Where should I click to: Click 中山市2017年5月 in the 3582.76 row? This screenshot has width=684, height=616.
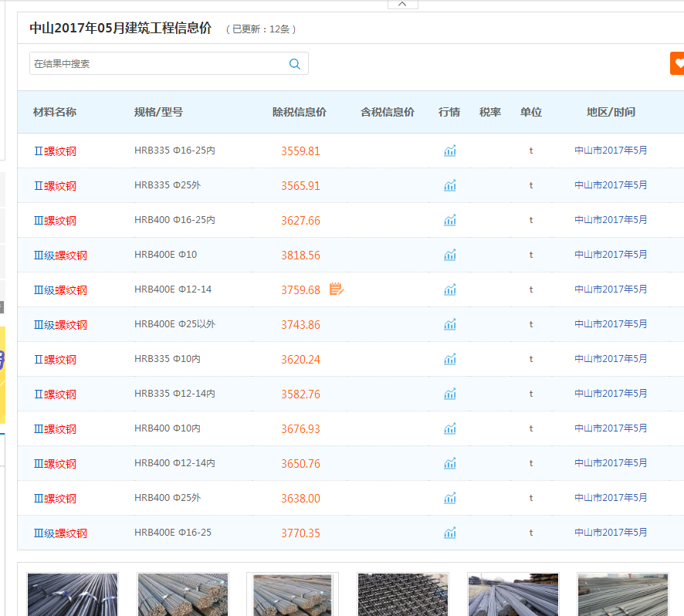tap(611, 394)
